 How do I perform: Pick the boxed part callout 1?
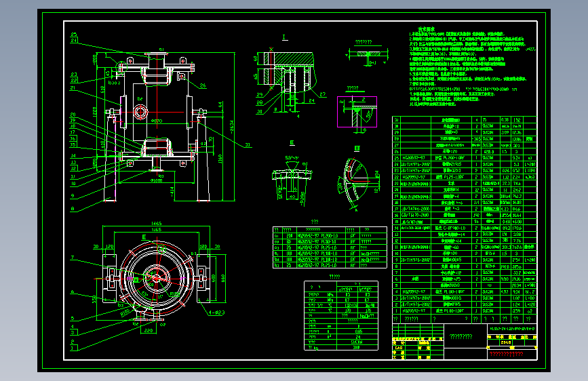[x=73, y=348]
